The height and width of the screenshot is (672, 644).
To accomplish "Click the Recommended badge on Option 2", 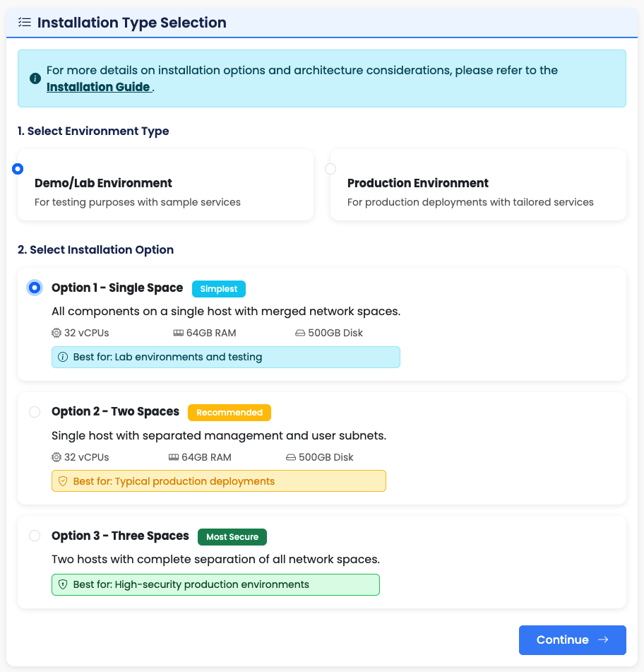I will [x=229, y=413].
